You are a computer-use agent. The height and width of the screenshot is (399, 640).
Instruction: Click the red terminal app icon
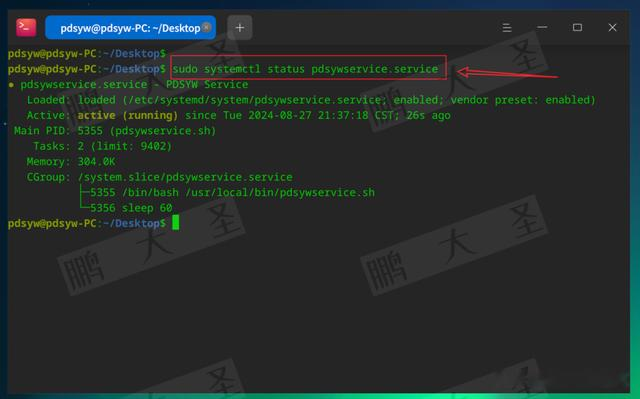[x=26, y=27]
